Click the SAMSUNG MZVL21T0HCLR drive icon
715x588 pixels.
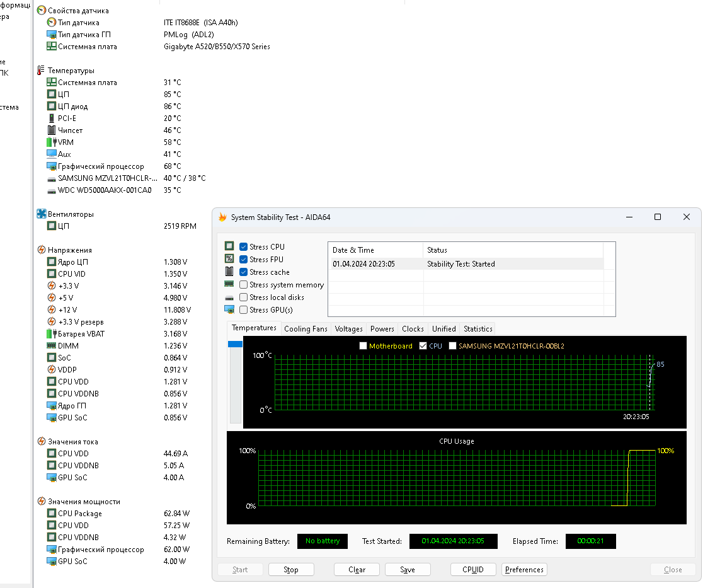[52, 179]
